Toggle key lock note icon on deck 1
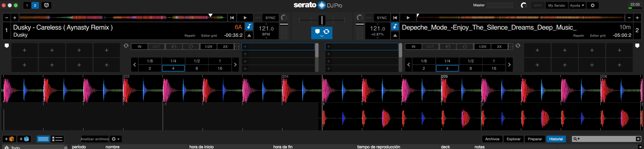 [x=249, y=26]
